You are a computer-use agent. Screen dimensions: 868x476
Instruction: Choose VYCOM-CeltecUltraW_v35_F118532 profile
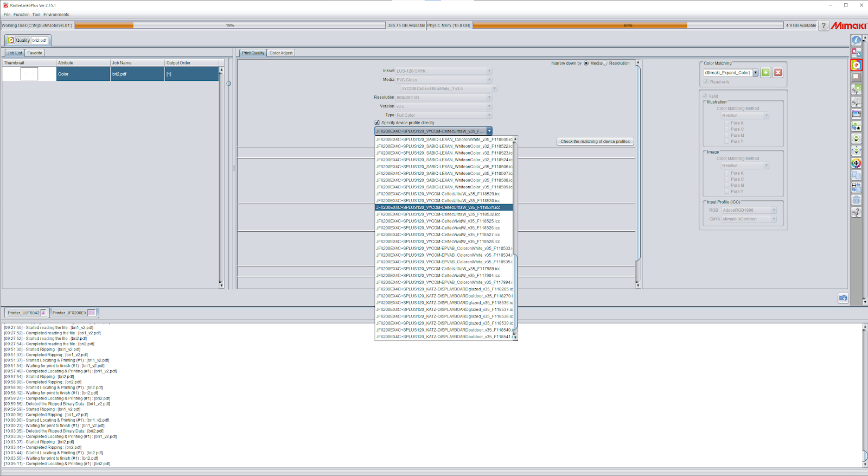click(x=444, y=214)
